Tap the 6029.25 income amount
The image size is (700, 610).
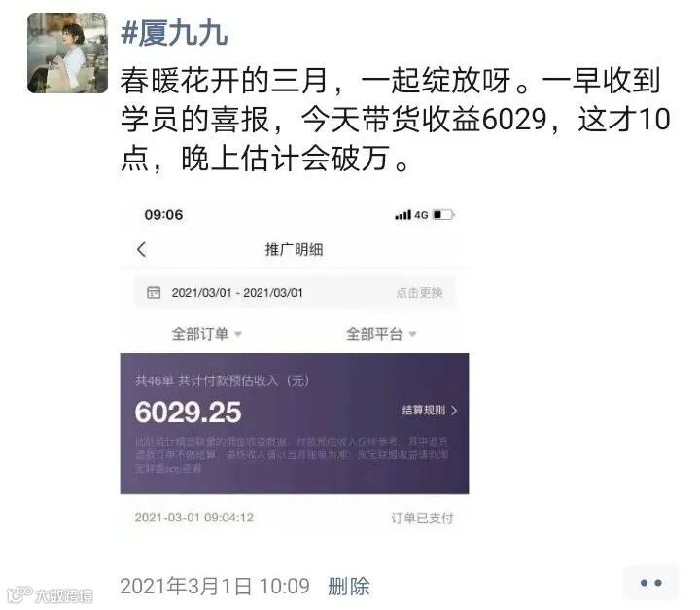(x=188, y=413)
